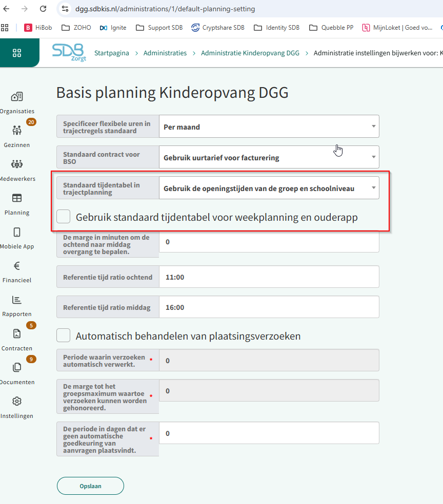The image size is (443, 504).
Task: Open the Standaard contract voor BSO dropdown
Action: [269, 157]
